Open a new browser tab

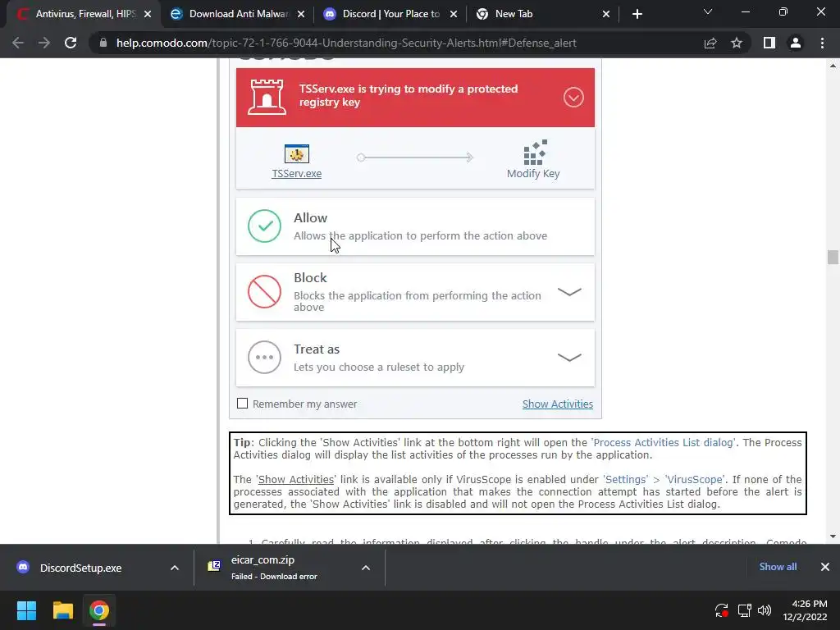point(637,14)
